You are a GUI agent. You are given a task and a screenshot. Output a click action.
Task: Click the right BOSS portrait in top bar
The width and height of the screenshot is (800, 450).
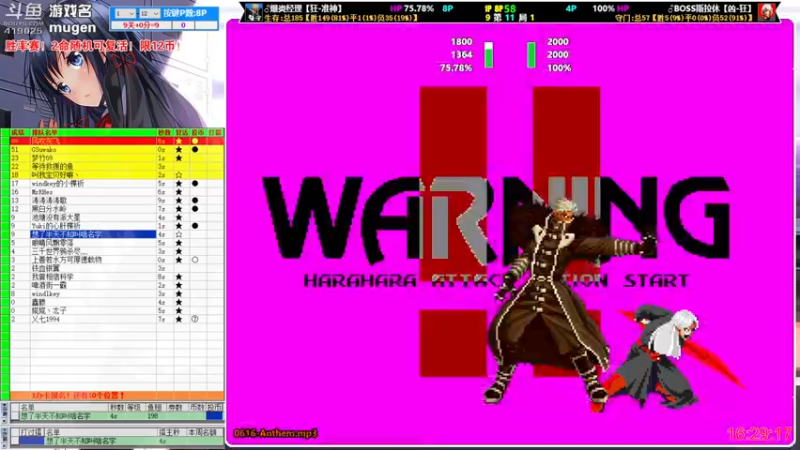(766, 12)
